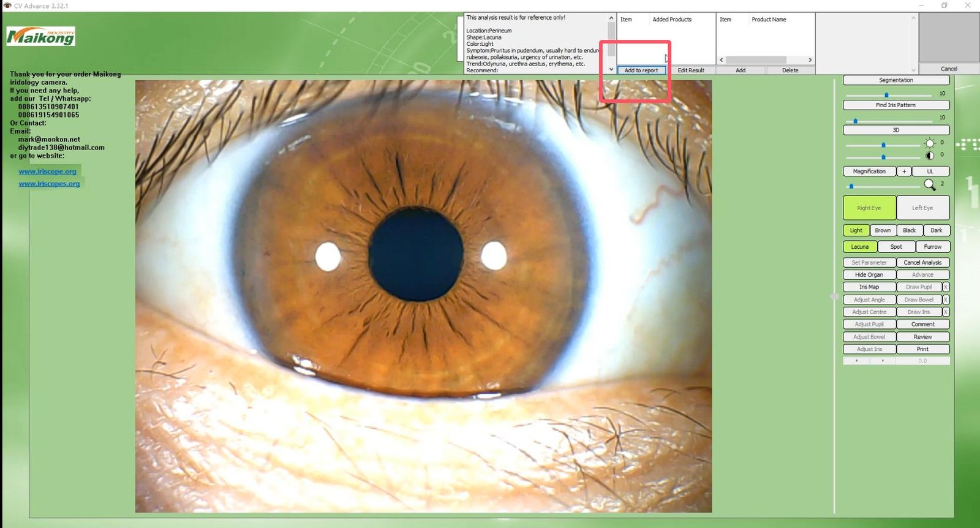Click the Item header beside Added Products
This screenshot has width=980, height=528.
(x=626, y=20)
